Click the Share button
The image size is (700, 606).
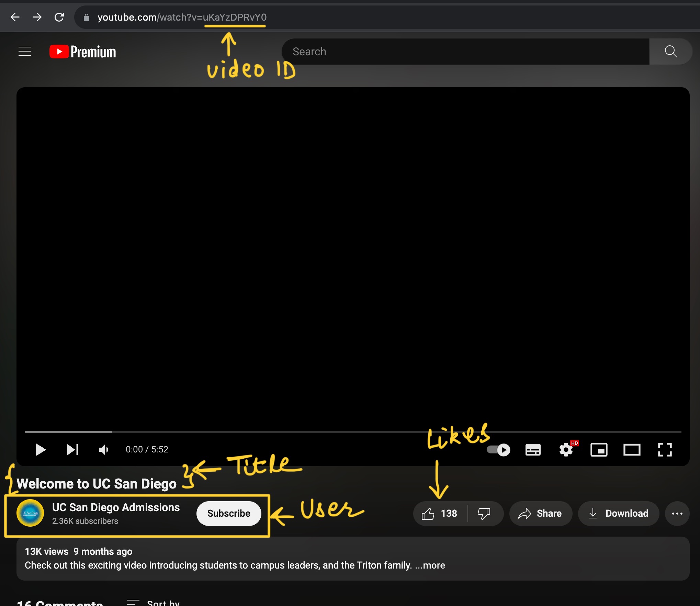click(x=541, y=514)
